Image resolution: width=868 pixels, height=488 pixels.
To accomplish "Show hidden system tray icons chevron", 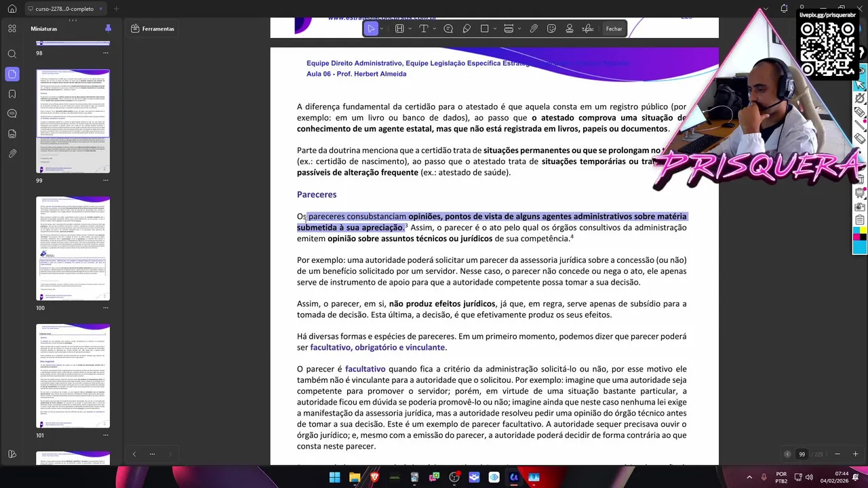I will [749, 477].
